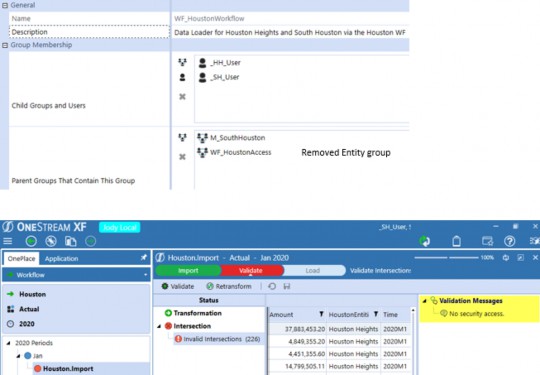Open the Workflow dropdown arrow

point(145,275)
